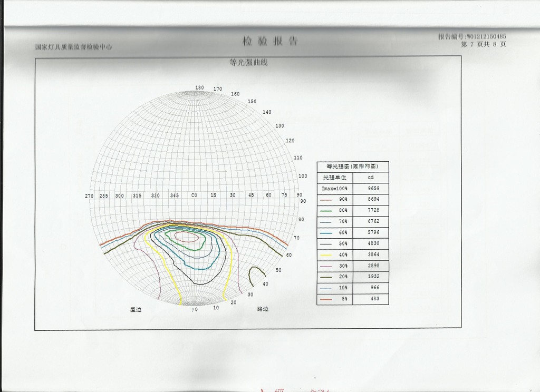Image resolution: width=540 pixels, height=392 pixels.
Task: Click the 170 angle label
Action: pos(218,89)
